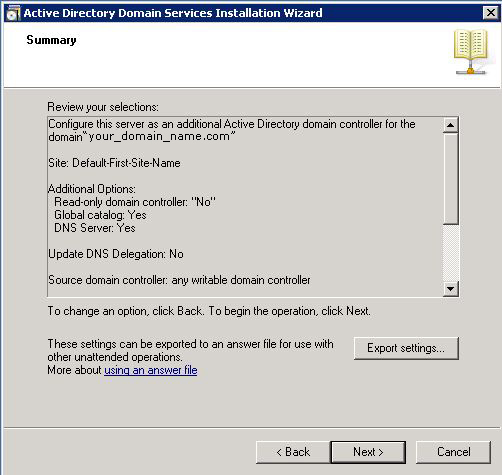
Task: Click the Next button to begin operation
Action: 368,452
